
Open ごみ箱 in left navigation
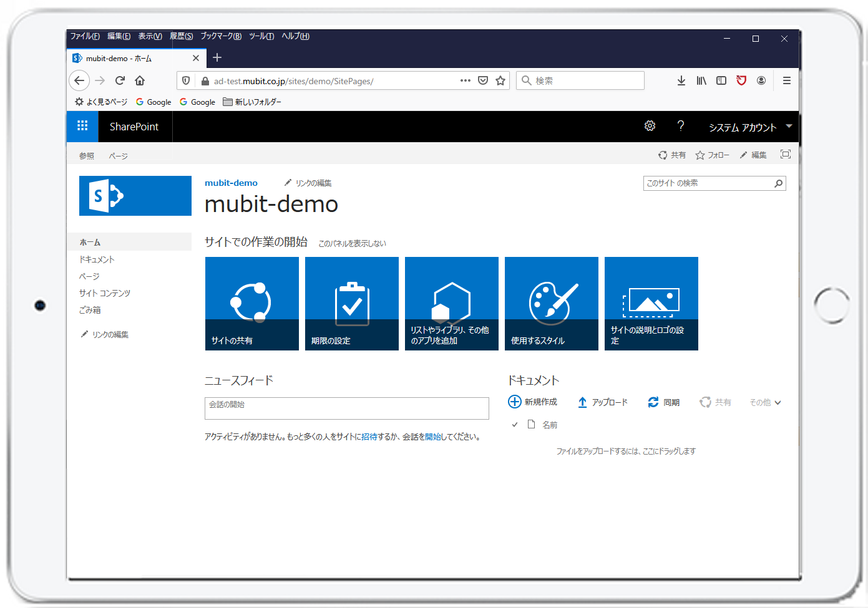[90, 310]
